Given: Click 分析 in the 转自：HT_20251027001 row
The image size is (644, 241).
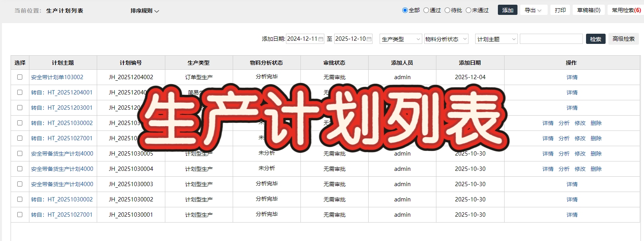Looking at the screenshot, I should click(x=564, y=138).
